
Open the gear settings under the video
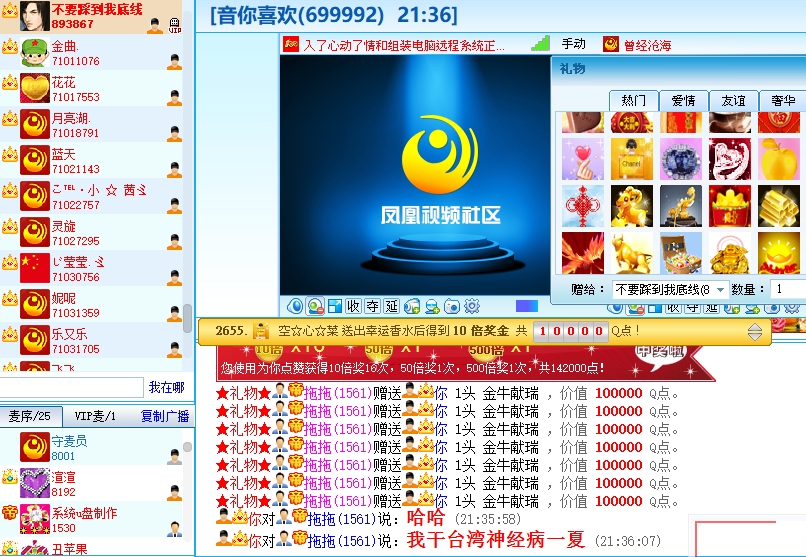coord(472,306)
